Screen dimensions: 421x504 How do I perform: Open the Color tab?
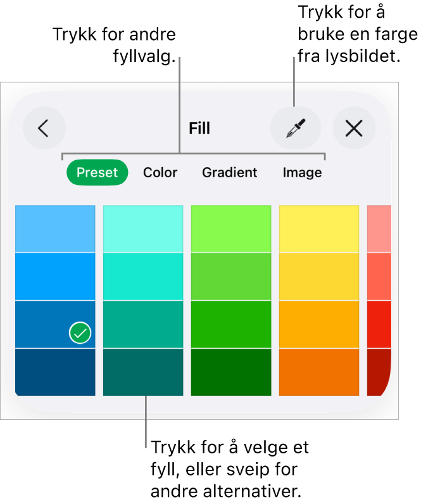(160, 172)
